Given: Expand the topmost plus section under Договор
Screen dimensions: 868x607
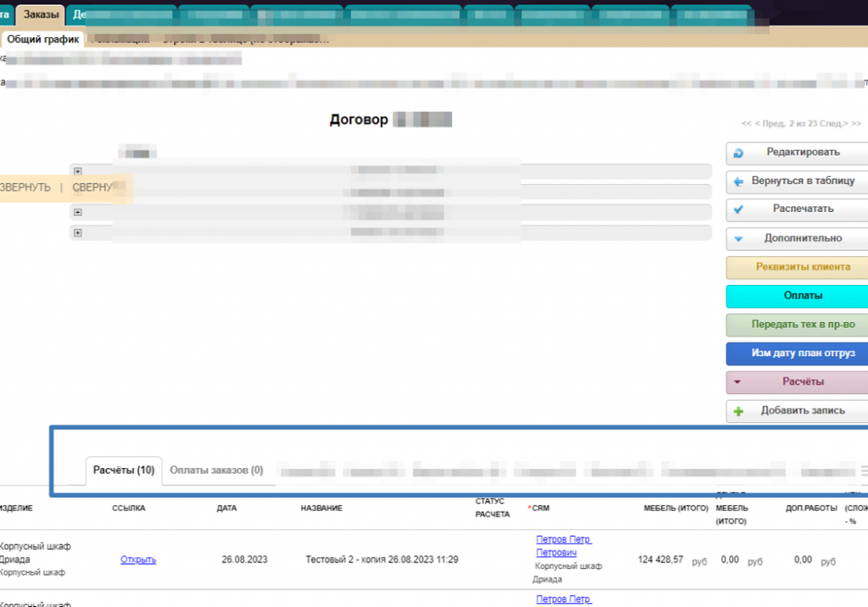Looking at the screenshot, I should (78, 171).
